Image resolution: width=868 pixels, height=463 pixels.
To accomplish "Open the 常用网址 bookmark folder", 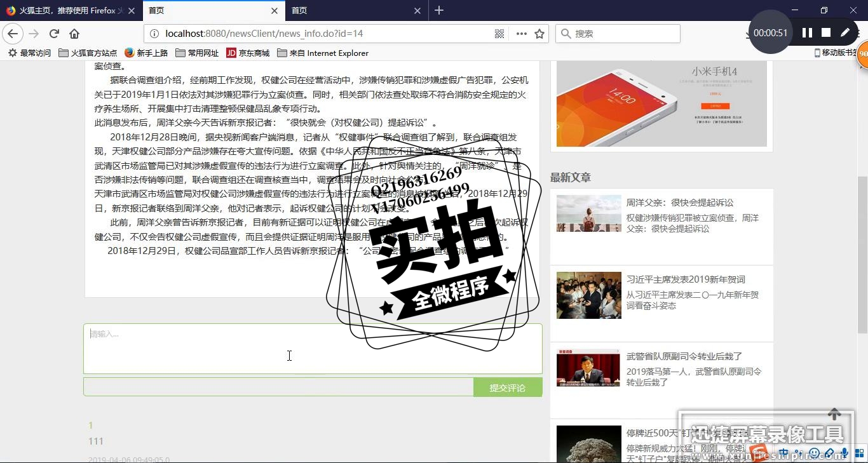I will pyautogui.click(x=197, y=53).
